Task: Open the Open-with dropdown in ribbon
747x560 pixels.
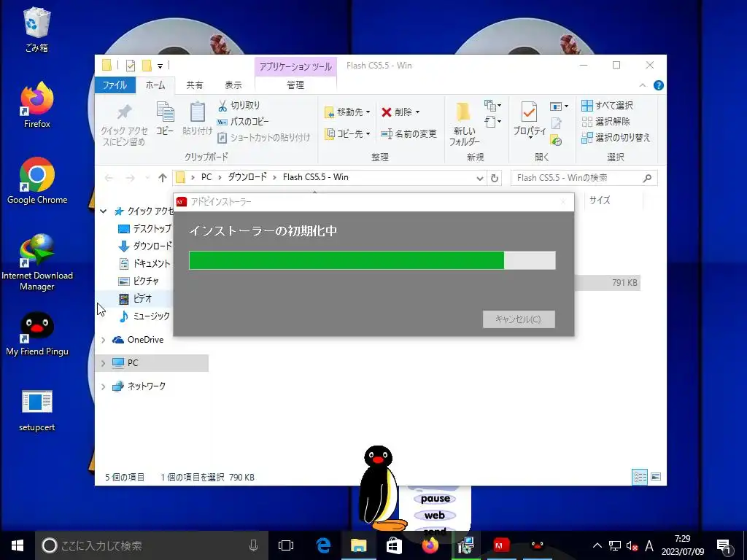Action: (x=559, y=106)
